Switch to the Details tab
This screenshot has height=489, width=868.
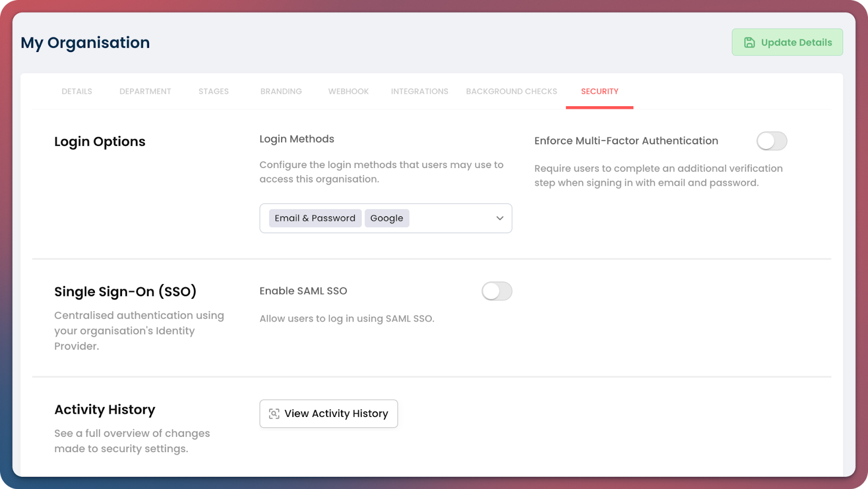76,91
